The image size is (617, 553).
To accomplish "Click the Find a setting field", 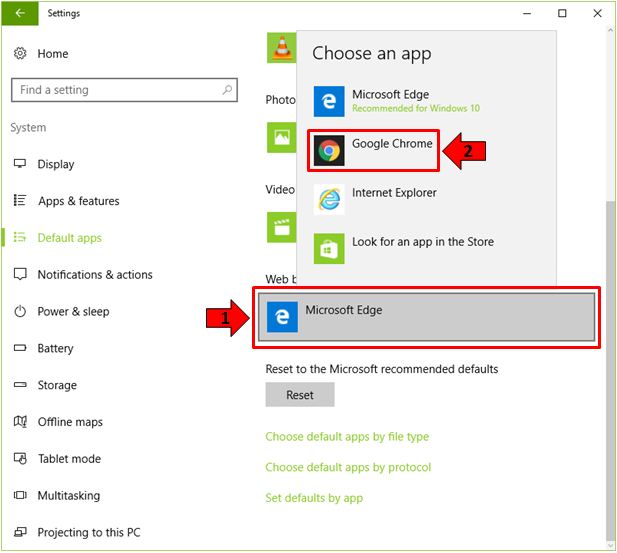I will (x=115, y=90).
